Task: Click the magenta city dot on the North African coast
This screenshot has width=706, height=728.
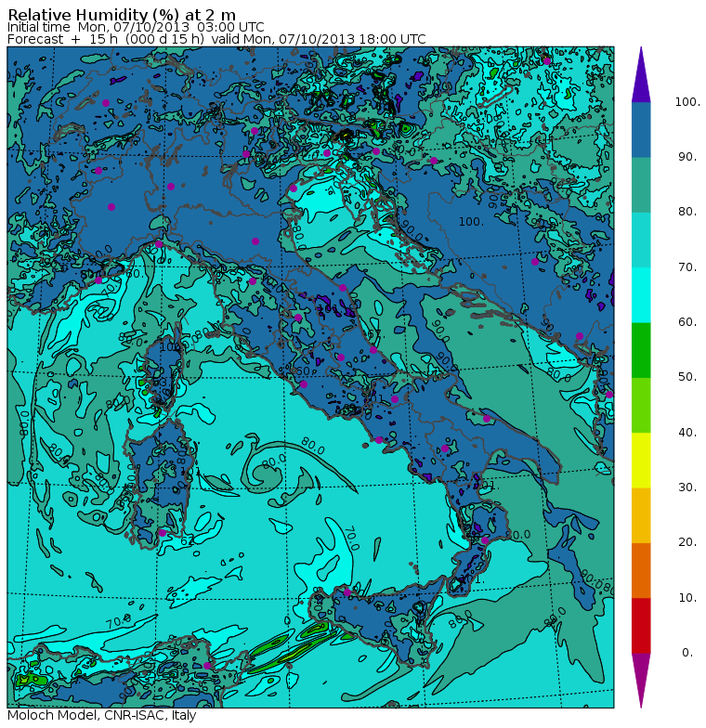Action: tap(207, 665)
